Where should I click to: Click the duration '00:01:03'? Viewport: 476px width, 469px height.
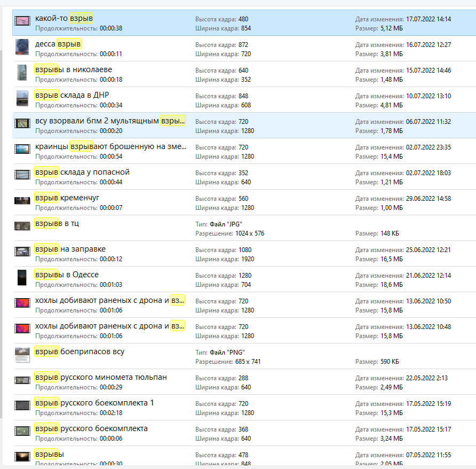point(111,285)
